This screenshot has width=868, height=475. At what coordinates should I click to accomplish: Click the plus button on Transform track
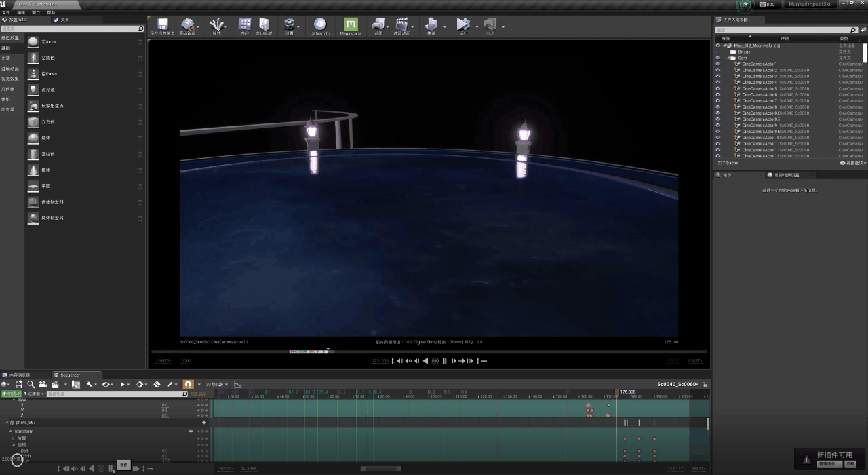[x=191, y=431]
